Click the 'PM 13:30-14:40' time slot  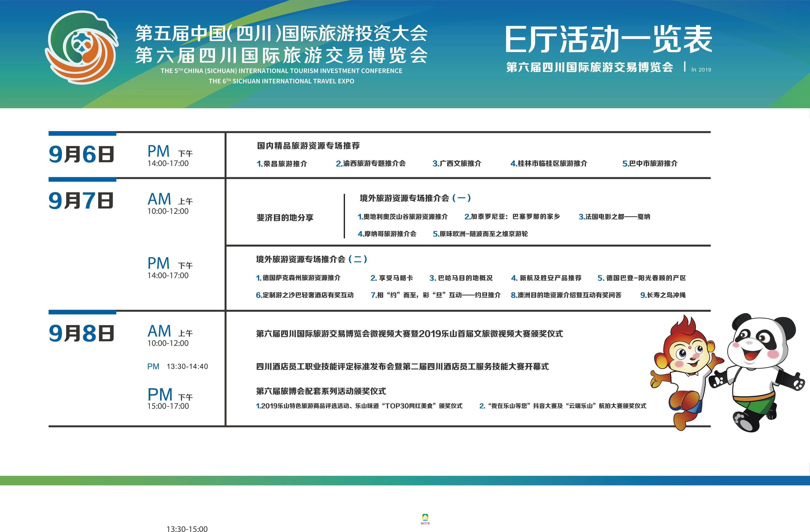[178, 366]
